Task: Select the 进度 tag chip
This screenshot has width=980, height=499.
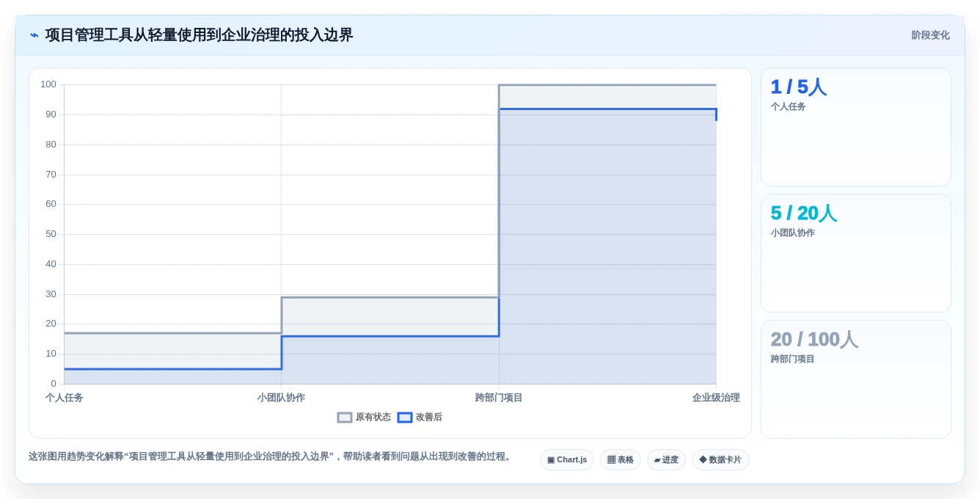Action: (x=666, y=460)
